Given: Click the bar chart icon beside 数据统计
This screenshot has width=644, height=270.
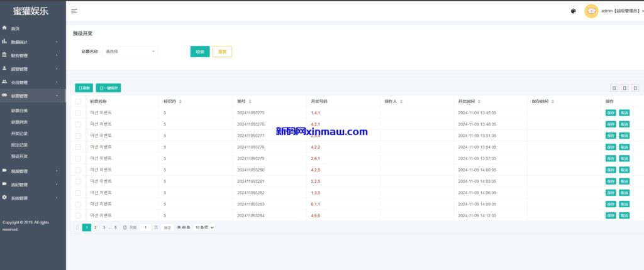Looking at the screenshot, I should click(4, 41).
